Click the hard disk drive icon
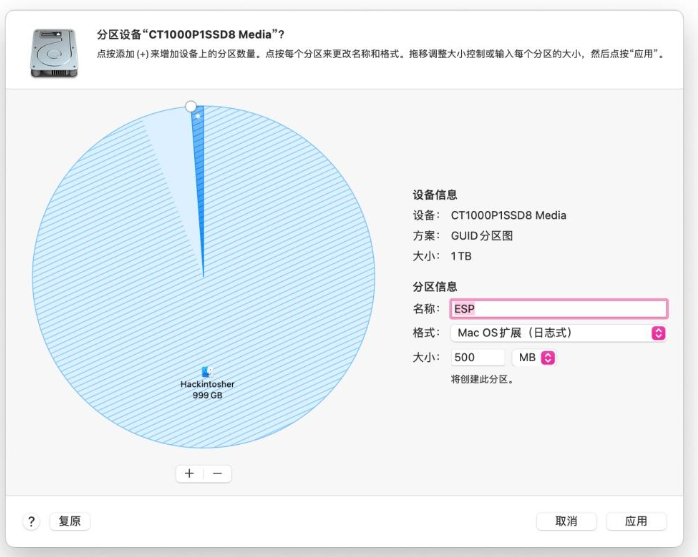The width and height of the screenshot is (698, 557). 54,53
